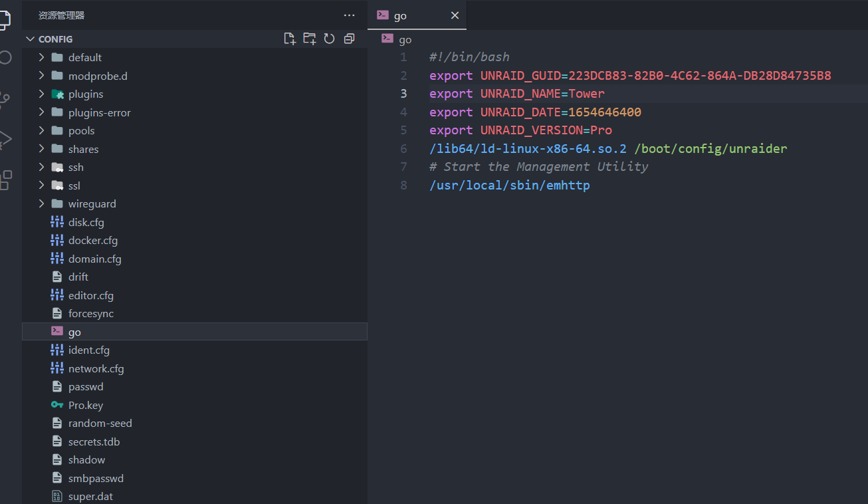Expand the ssl folder

tap(194, 186)
